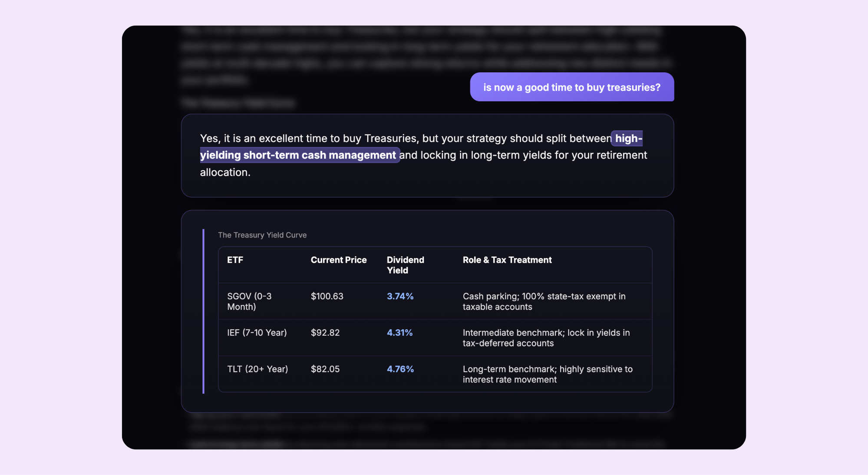Screen dimensions: 868x475
Task: Click the 3.74% dividend yield value
Action: [x=400, y=296]
